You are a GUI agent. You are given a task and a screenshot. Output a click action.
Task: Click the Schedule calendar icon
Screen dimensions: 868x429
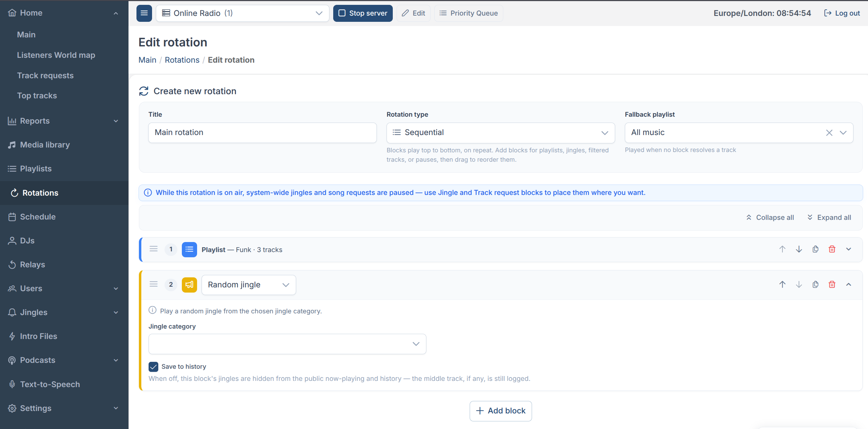tap(12, 217)
